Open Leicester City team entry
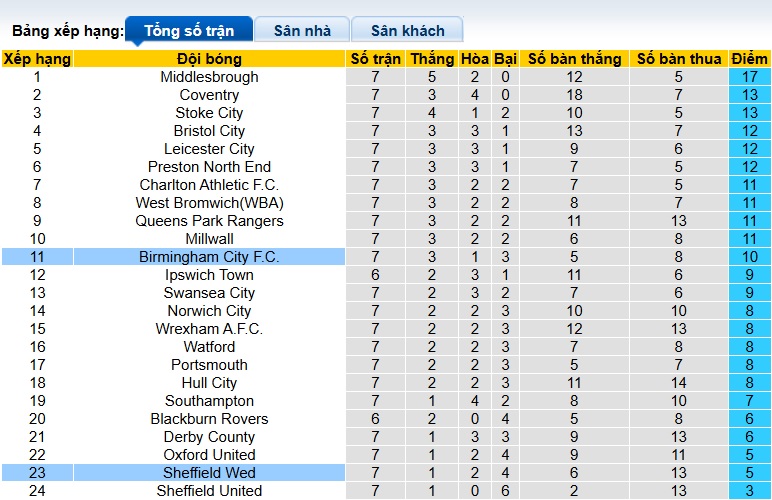This screenshot has width=772, height=500. click(209, 149)
